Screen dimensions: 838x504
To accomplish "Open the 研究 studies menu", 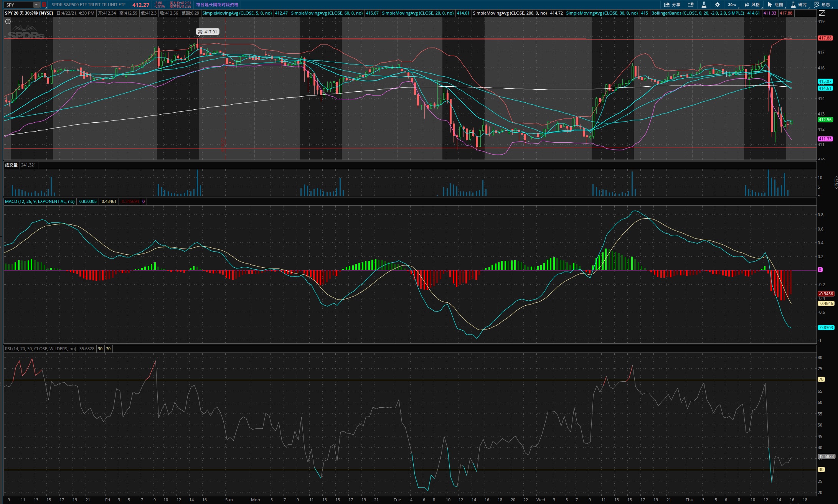I will pyautogui.click(x=799, y=5).
